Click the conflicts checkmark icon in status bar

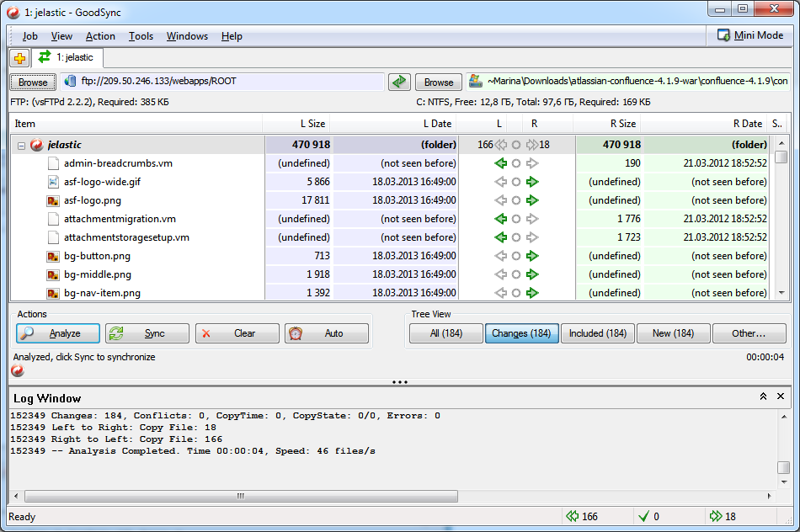[x=643, y=516]
